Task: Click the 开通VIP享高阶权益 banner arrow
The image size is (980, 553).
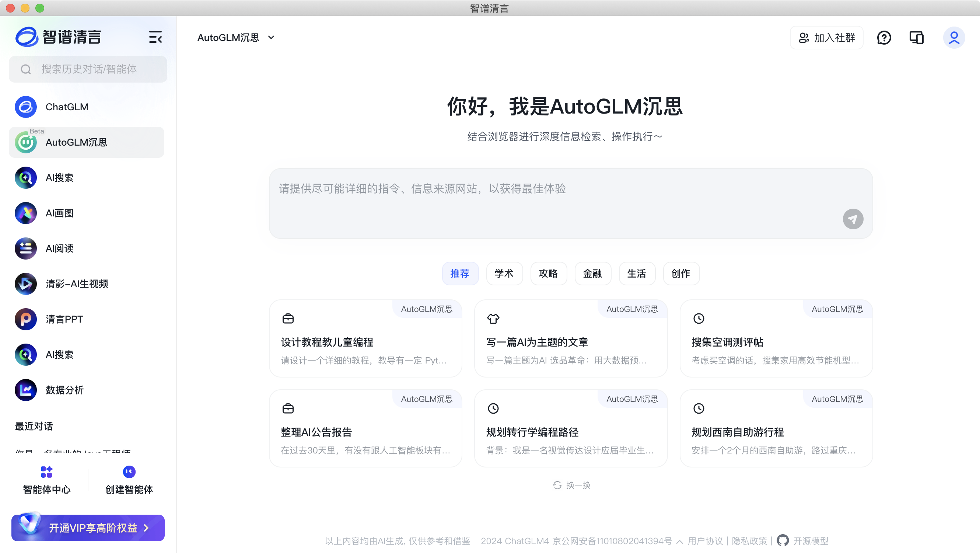Action: tap(147, 528)
